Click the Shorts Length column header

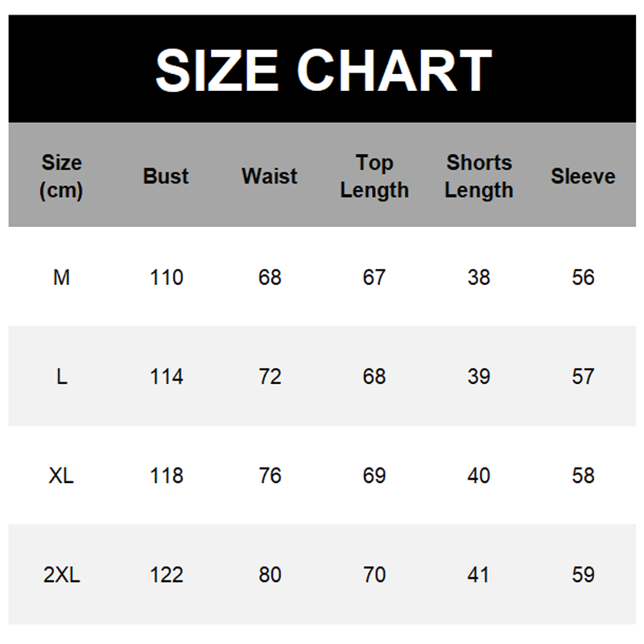point(479,176)
